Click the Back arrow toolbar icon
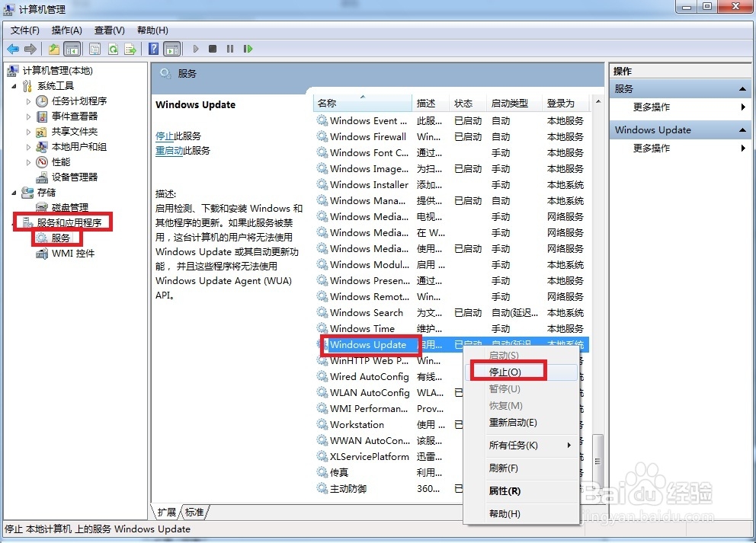 [x=13, y=49]
